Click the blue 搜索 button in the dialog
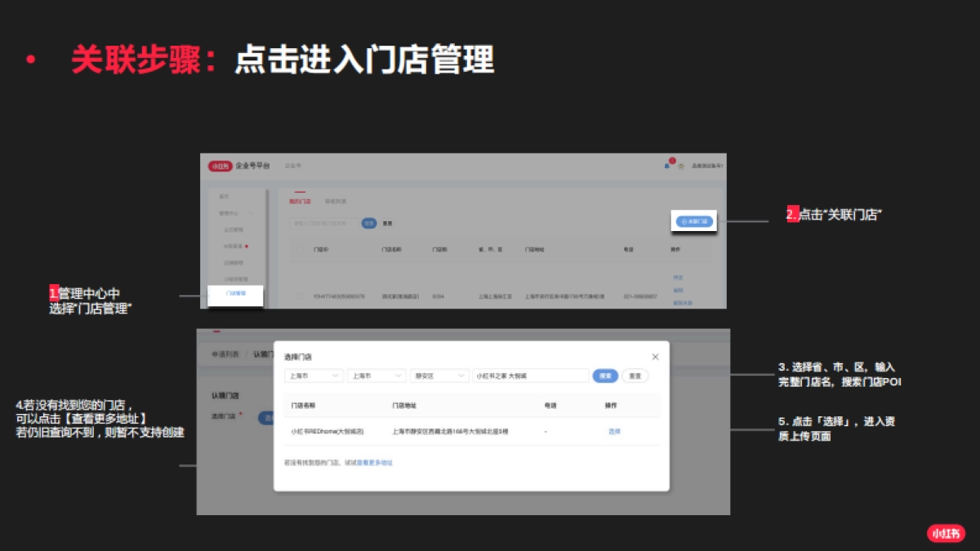 click(x=605, y=375)
